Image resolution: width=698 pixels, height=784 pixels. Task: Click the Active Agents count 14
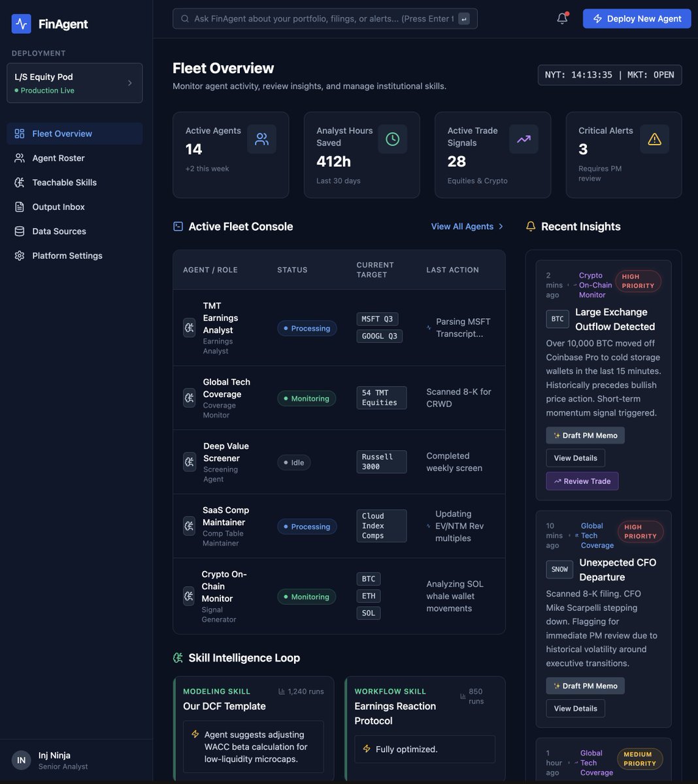coord(193,149)
